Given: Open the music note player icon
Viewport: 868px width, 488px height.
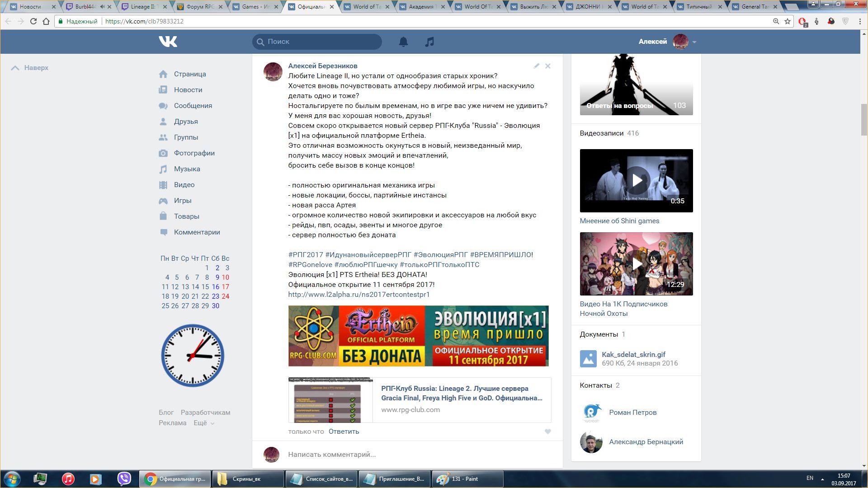Looking at the screenshot, I should pos(429,42).
